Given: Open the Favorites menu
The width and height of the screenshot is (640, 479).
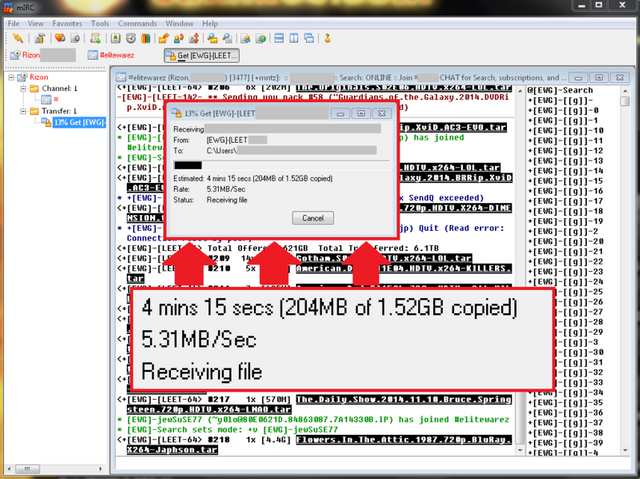Looking at the screenshot, I should 67,23.
